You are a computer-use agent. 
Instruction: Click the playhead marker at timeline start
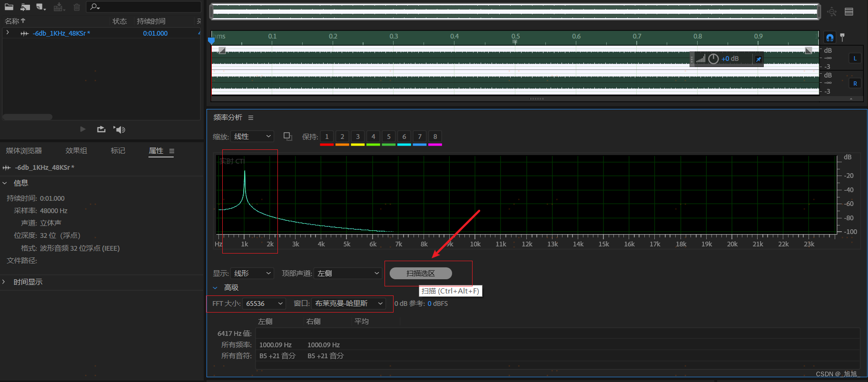[x=211, y=40]
